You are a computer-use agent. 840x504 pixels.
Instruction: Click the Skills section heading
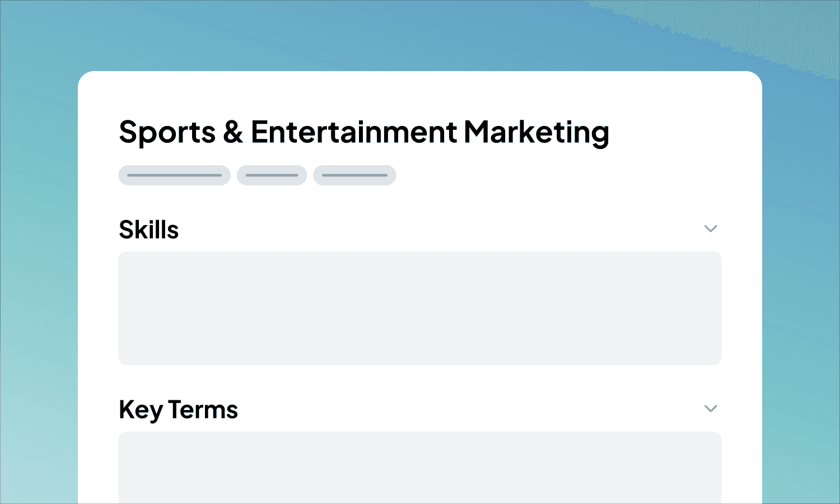click(x=149, y=230)
